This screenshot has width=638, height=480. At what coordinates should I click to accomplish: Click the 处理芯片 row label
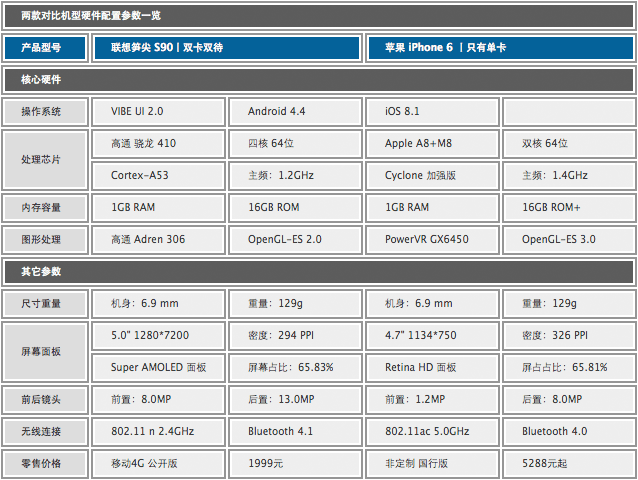(42, 159)
